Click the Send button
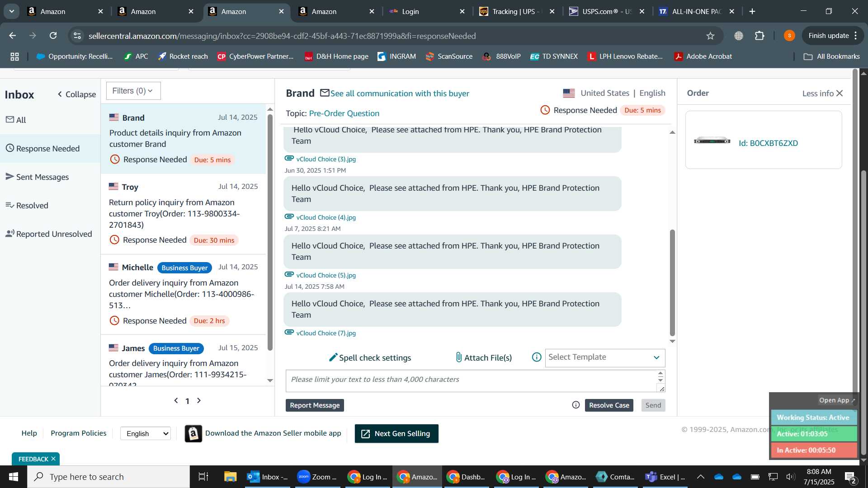868x488 pixels. coord(653,405)
